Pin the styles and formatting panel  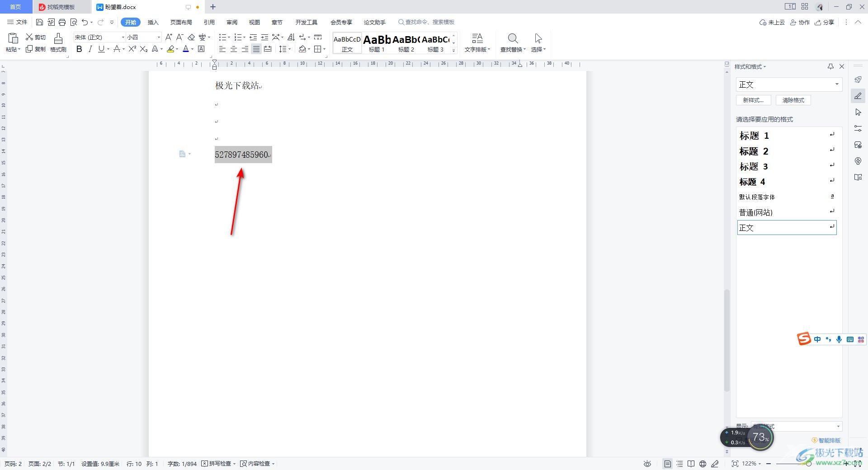(830, 66)
